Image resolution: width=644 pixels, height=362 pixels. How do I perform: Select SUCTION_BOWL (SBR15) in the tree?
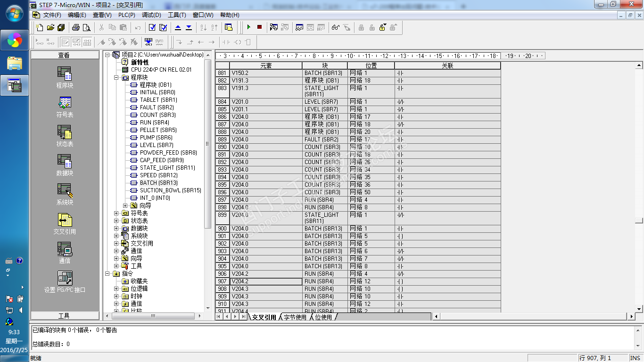[x=171, y=190]
